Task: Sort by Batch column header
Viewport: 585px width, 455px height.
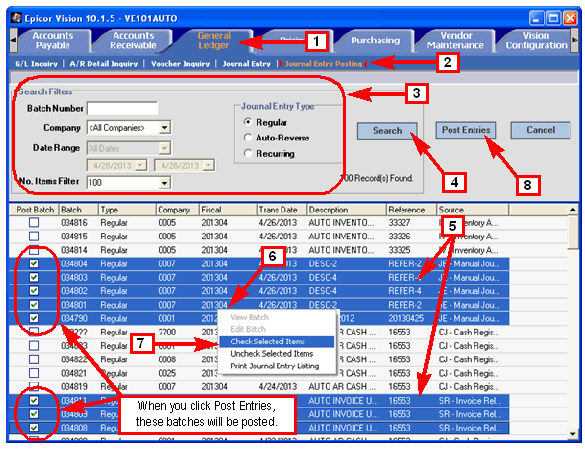Action: click(x=78, y=210)
